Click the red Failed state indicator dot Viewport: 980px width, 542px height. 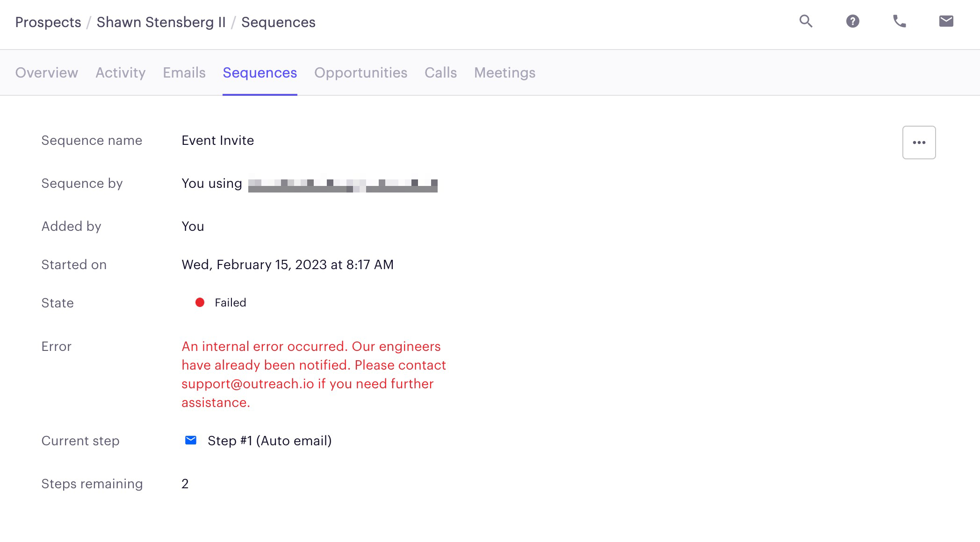tap(200, 303)
